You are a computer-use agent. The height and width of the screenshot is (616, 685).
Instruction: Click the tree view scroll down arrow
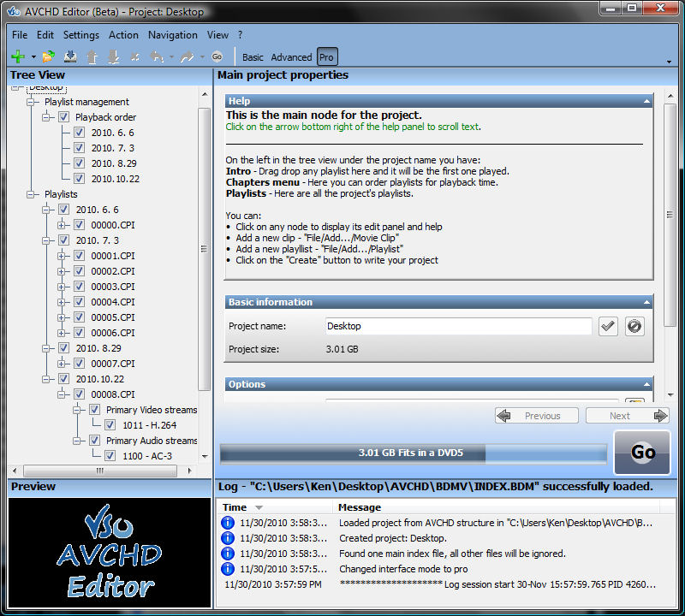(205, 456)
